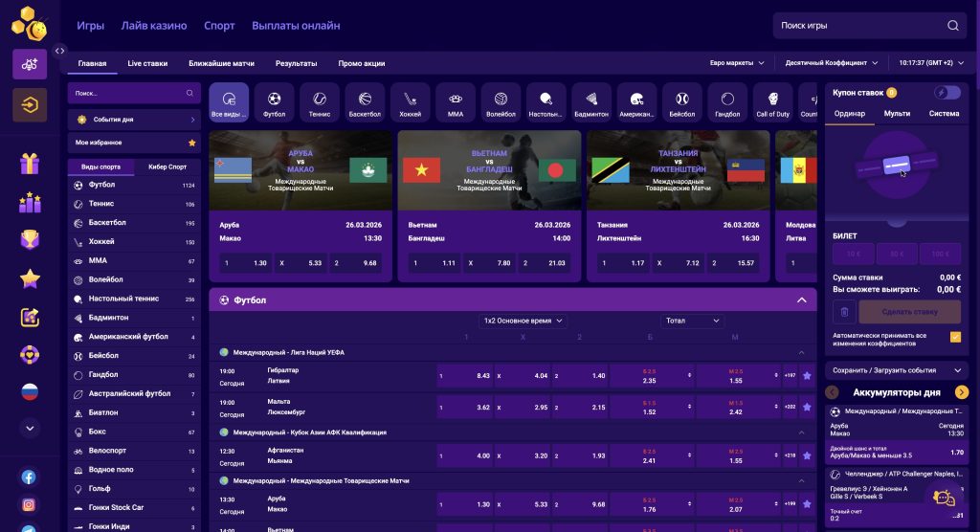Open the Десятичный Коэффициент dropdown
Viewport: 980px width, 532px height.
point(831,63)
